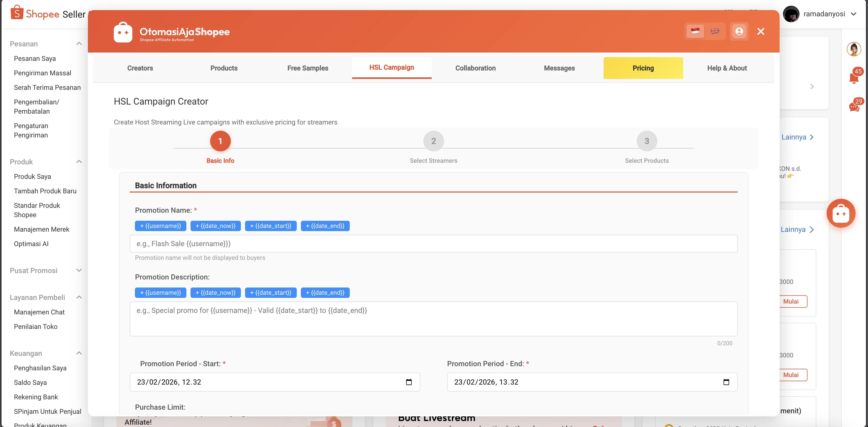Open Pengiriman Massal in sidebar
868x427 pixels.
[x=42, y=73]
